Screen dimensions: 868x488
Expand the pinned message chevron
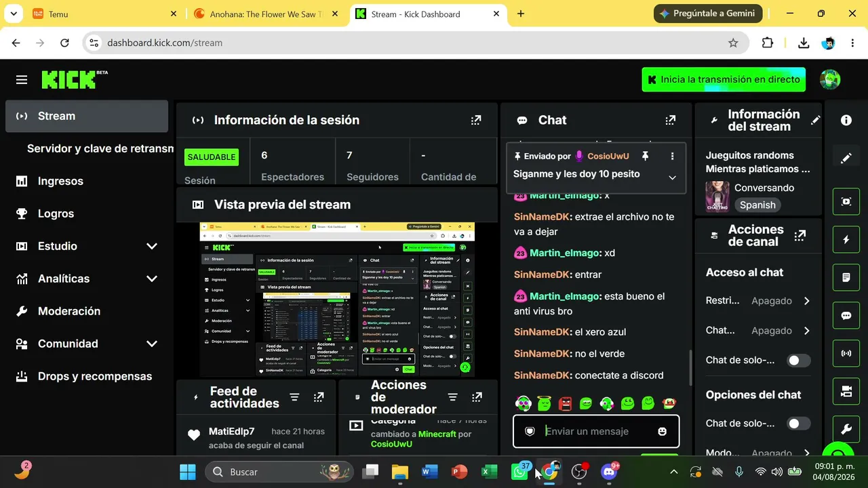(672, 178)
